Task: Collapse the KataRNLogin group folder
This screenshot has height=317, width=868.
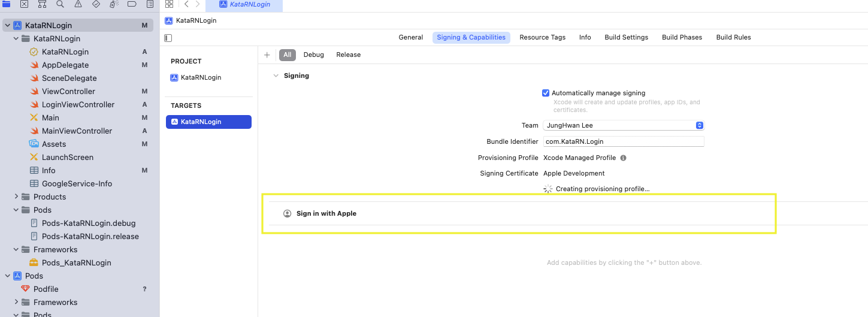Action: click(16, 38)
